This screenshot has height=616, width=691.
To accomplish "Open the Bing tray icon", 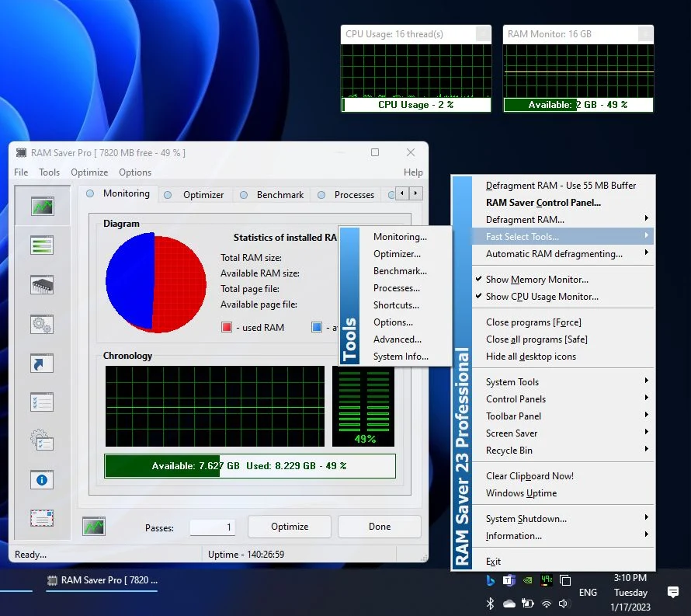I will pos(490,580).
